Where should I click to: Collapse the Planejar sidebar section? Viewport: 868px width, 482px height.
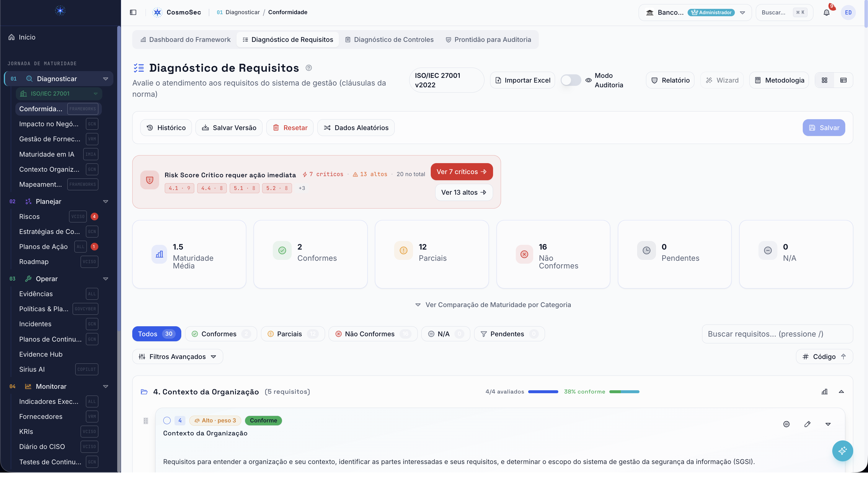pos(105,201)
